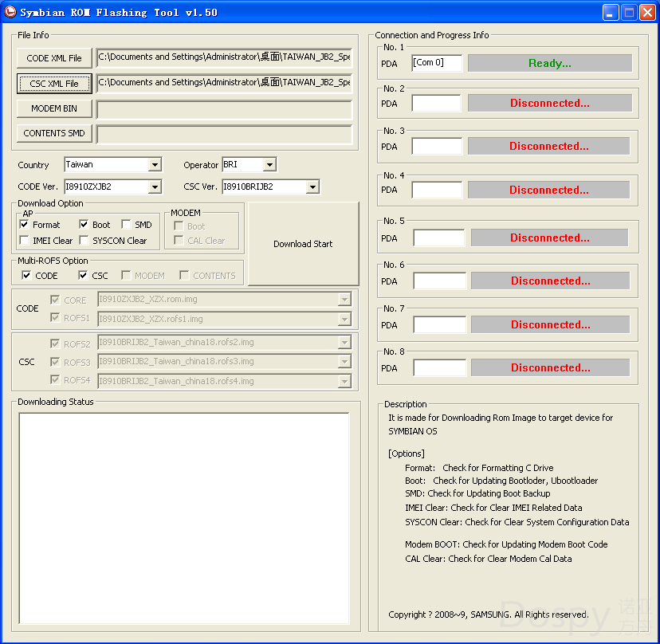Enable the IMEI Clear checkbox

click(25, 241)
